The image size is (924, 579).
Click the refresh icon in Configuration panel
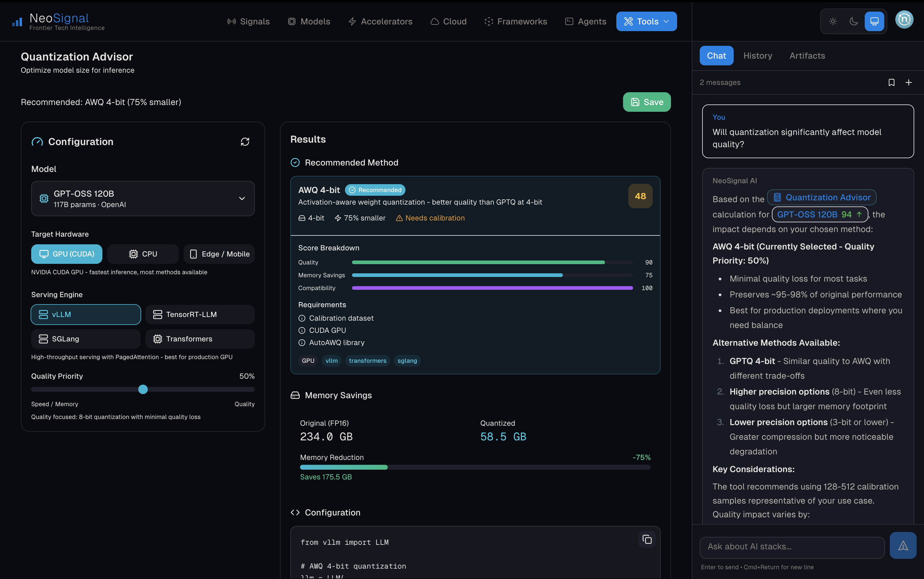[245, 142]
